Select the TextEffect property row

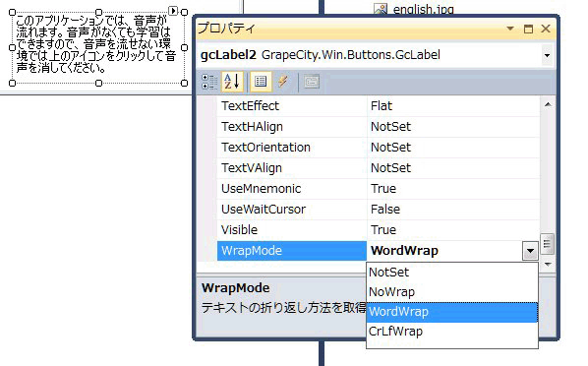click(379, 106)
